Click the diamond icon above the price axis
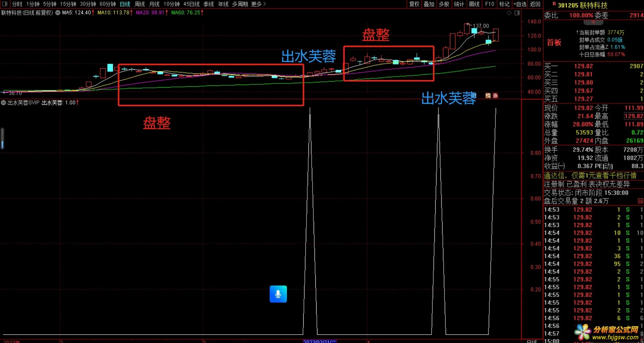Image resolution: width=644 pixels, height=343 pixels. point(509,13)
